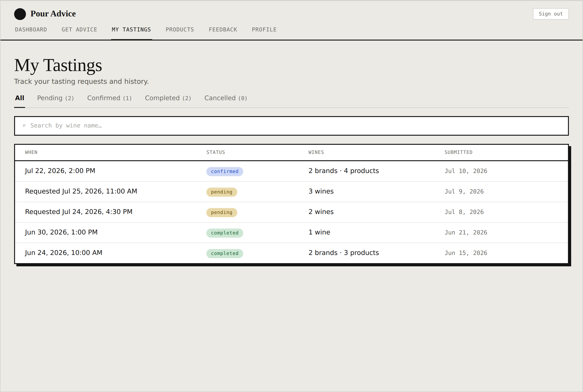Click the 'Track your tasting requests and history.' subtitle

pos(81,81)
